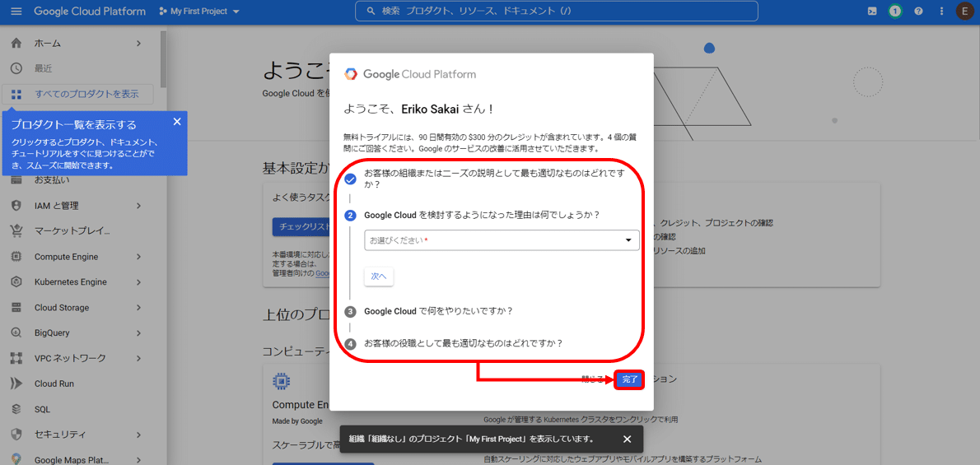This screenshot has width=980, height=465.
Task: Click step 2 Google Cloud を検討 heading
Action: point(481,215)
